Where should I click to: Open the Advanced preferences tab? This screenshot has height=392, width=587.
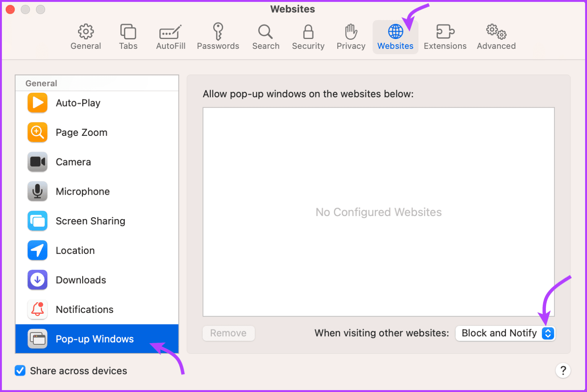click(x=496, y=36)
